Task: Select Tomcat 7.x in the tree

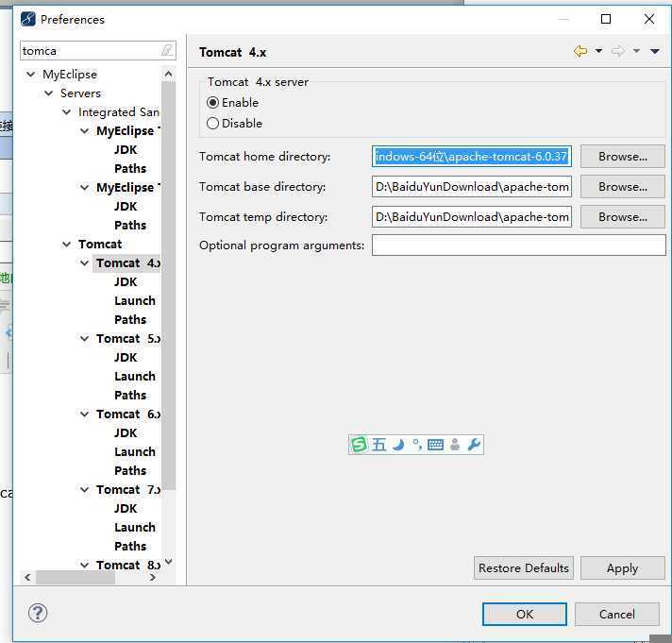Action: point(127,489)
